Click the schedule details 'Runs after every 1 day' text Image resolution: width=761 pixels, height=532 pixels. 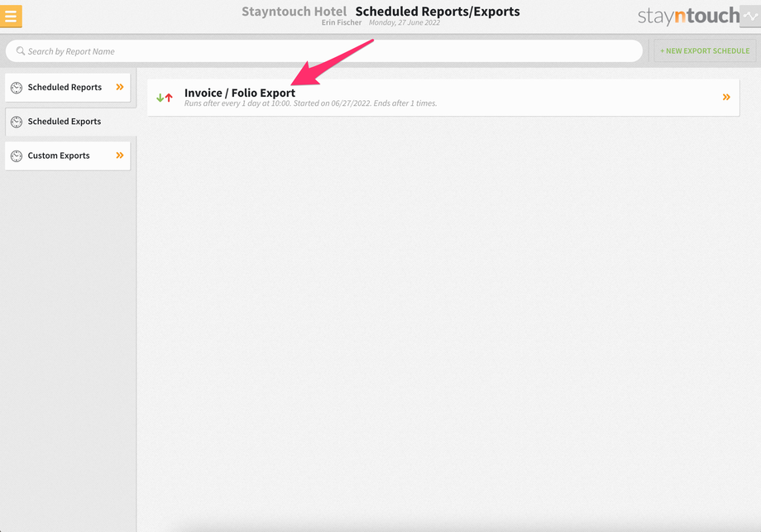(311, 103)
